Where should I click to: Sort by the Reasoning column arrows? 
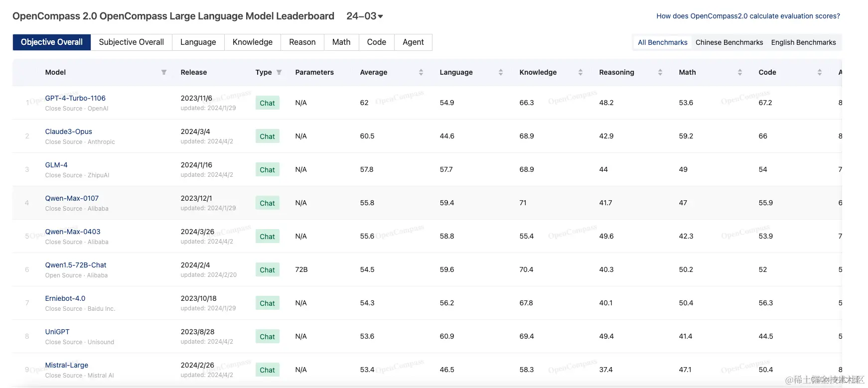coord(660,72)
